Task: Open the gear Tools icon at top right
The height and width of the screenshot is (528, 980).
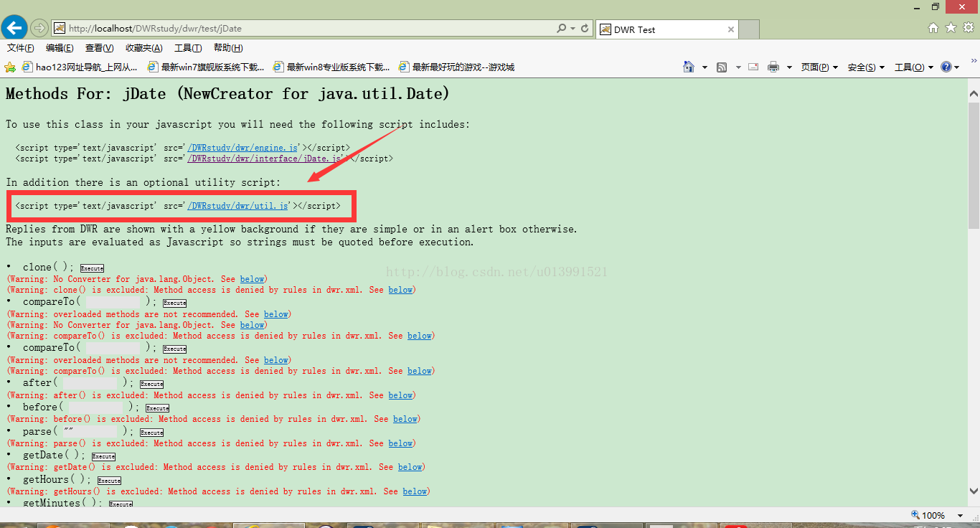Action: tap(969, 28)
